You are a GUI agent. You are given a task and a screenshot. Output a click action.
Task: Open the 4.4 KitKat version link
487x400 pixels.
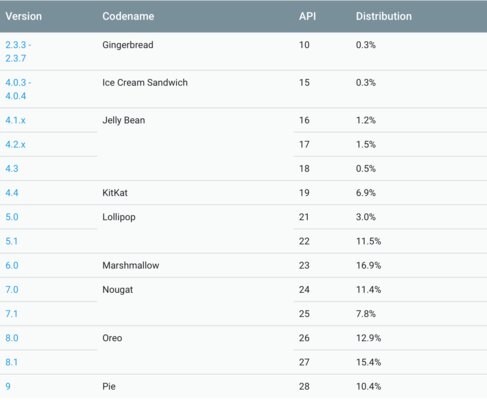pyautogui.click(x=12, y=193)
